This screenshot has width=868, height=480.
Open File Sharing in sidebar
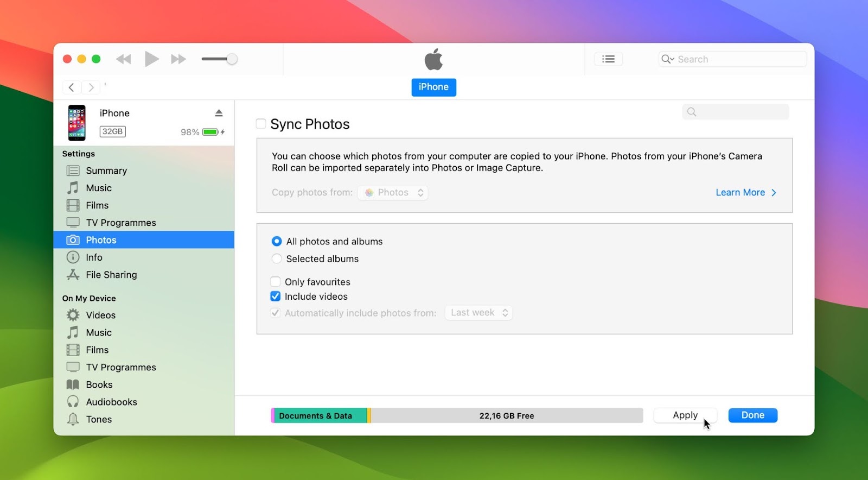(x=144, y=275)
